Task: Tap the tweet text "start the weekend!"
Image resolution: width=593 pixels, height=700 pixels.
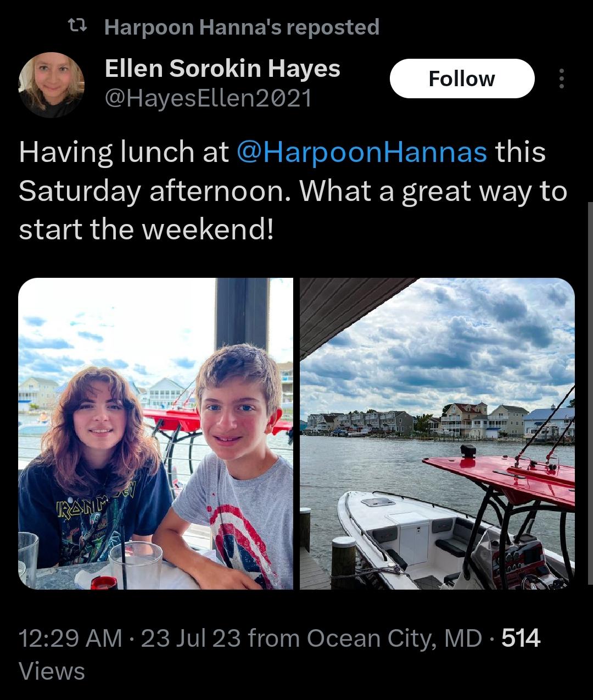Action: coord(146,229)
